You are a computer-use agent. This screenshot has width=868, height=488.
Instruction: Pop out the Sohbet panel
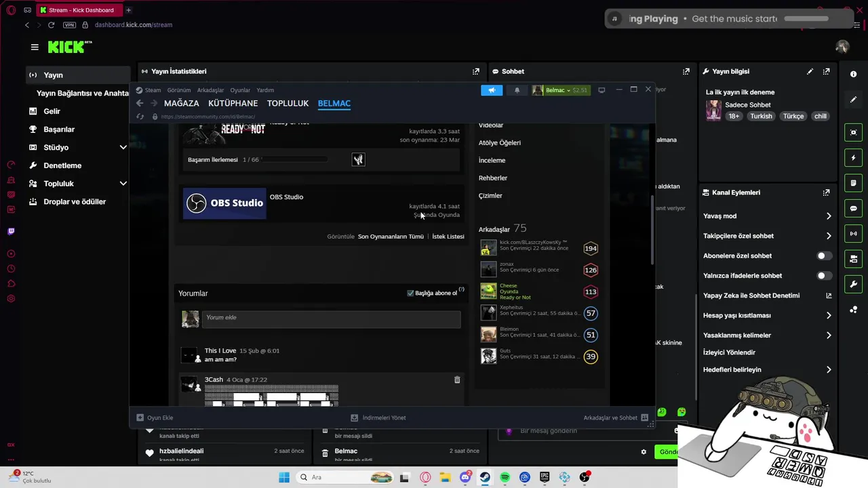click(686, 71)
